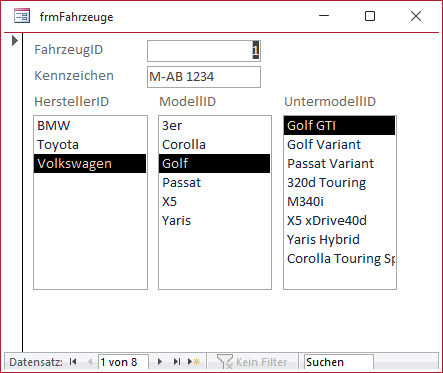Click the ModellID label
The height and width of the screenshot is (373, 443).
point(188,102)
